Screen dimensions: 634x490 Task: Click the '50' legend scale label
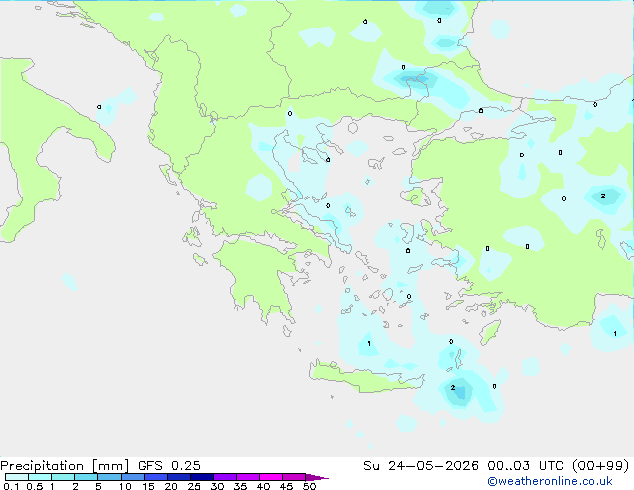(x=309, y=486)
